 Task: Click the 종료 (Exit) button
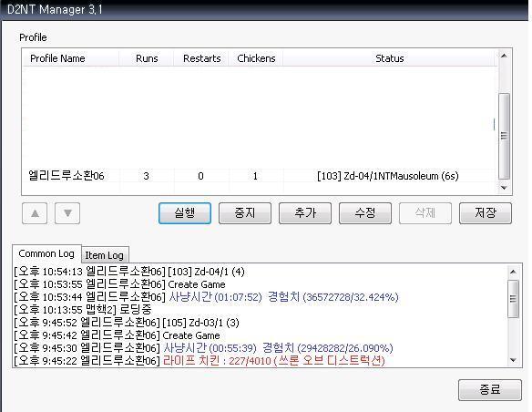click(490, 390)
